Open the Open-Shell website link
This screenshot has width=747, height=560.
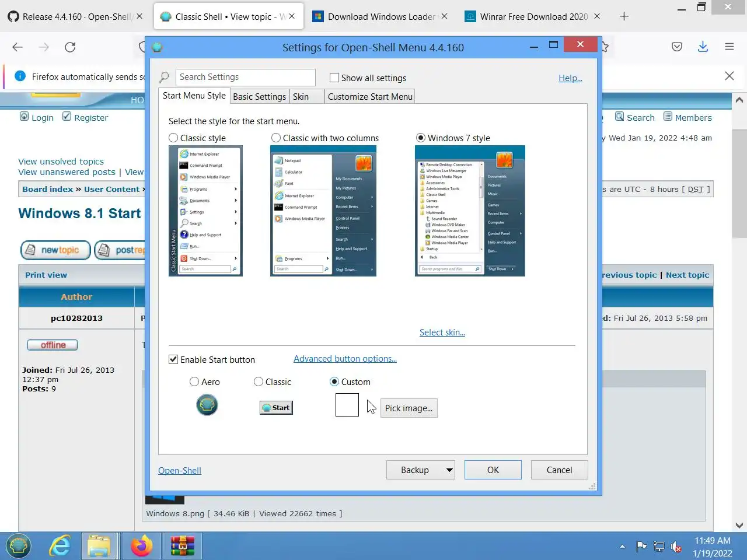click(180, 471)
